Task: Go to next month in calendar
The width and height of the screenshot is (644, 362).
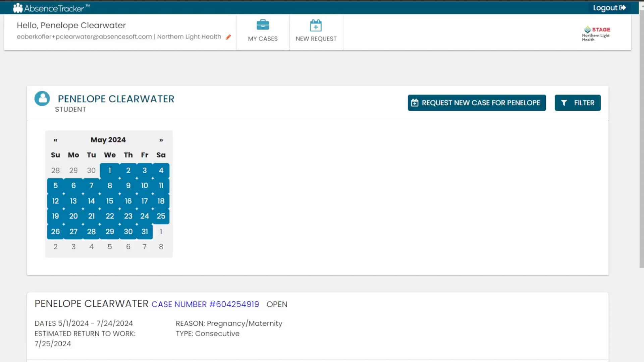Action: coord(161,140)
